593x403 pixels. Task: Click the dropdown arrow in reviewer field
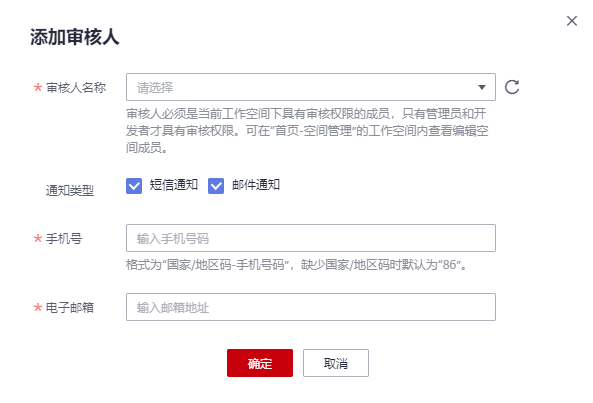pyautogui.click(x=481, y=87)
